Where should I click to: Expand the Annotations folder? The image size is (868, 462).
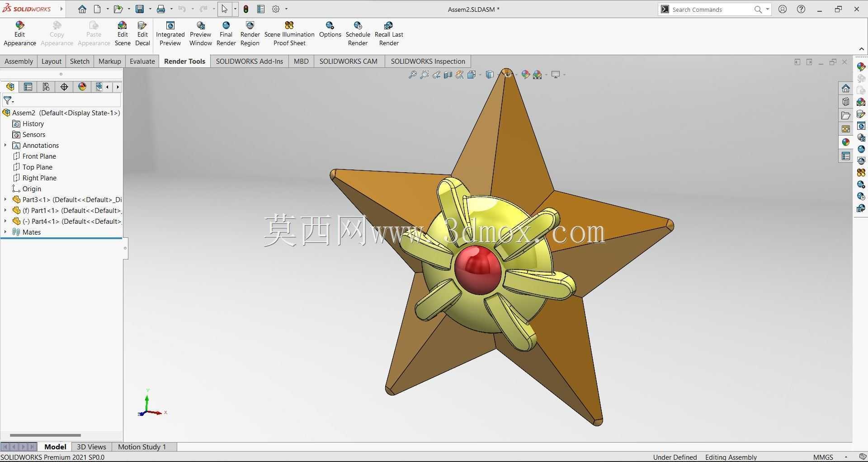pos(5,145)
